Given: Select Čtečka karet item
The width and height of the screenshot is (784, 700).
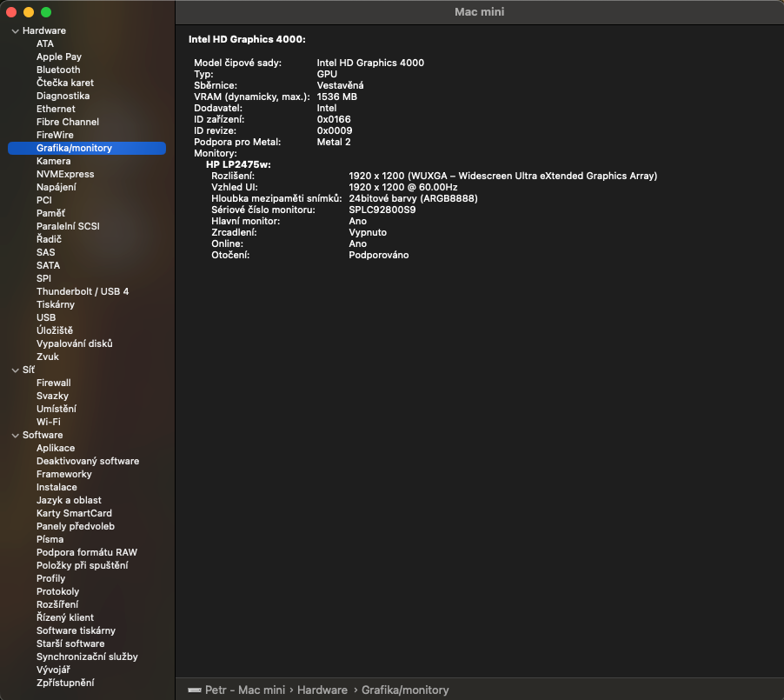Looking at the screenshot, I should point(65,83).
